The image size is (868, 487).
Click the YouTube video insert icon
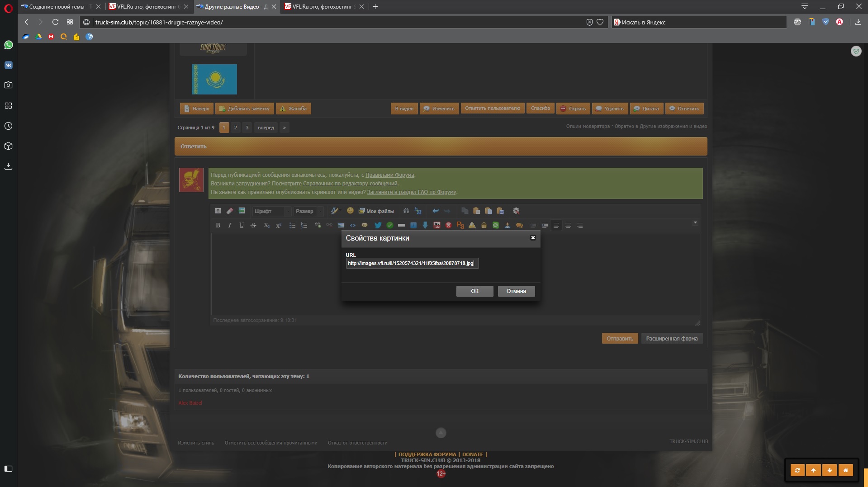tap(436, 225)
